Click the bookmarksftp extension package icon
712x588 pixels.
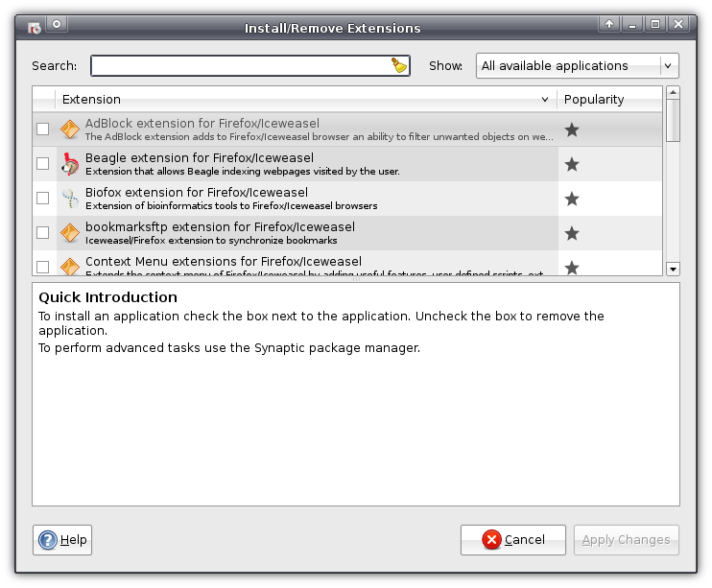[x=70, y=233]
